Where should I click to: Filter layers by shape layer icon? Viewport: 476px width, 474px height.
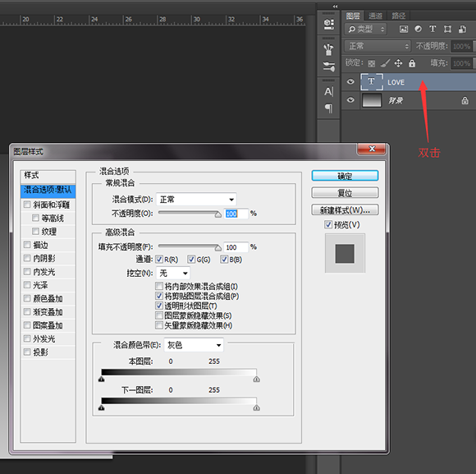(447, 30)
